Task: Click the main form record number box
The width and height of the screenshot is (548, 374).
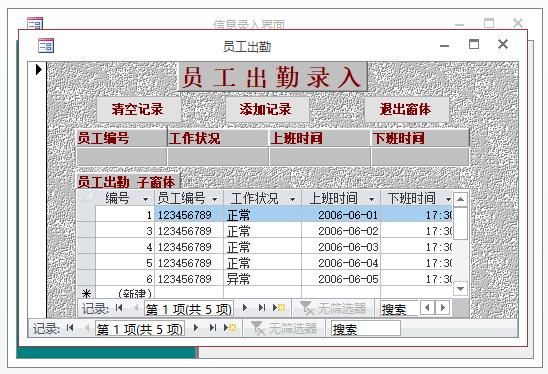Action: (139, 329)
